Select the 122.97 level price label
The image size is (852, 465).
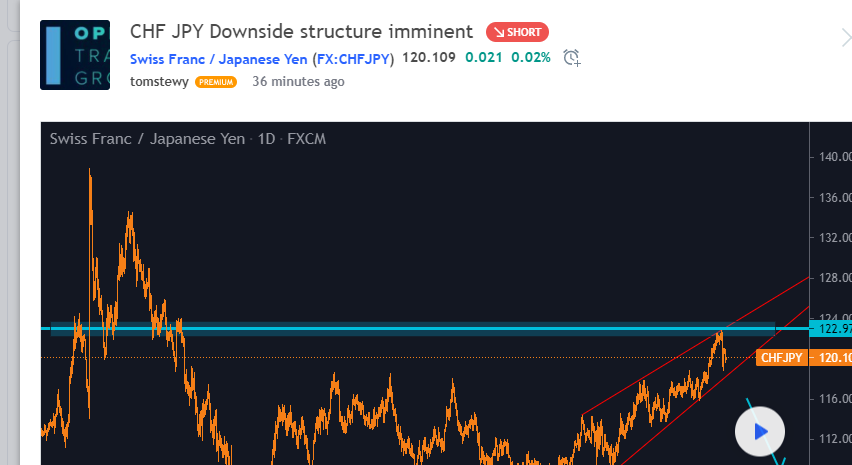(x=832, y=328)
